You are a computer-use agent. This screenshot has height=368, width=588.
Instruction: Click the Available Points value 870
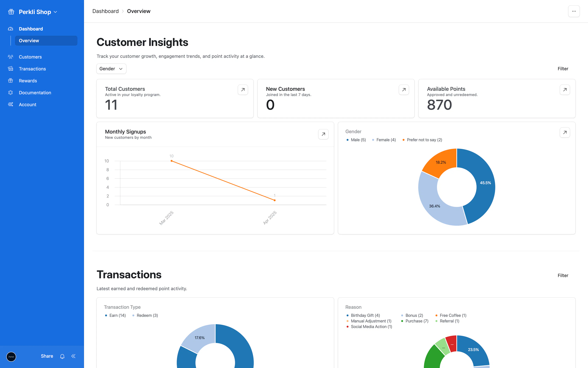(439, 105)
